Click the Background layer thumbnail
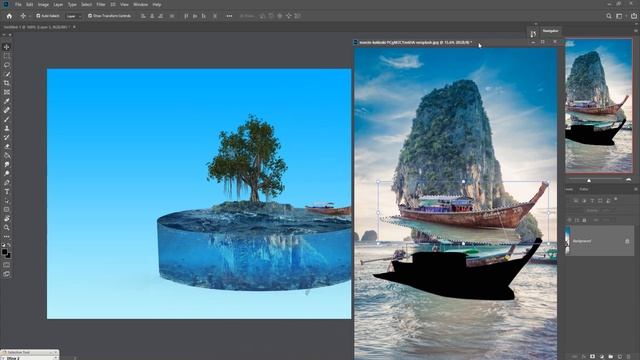Viewport: 640px width, 360px height. pos(567,241)
